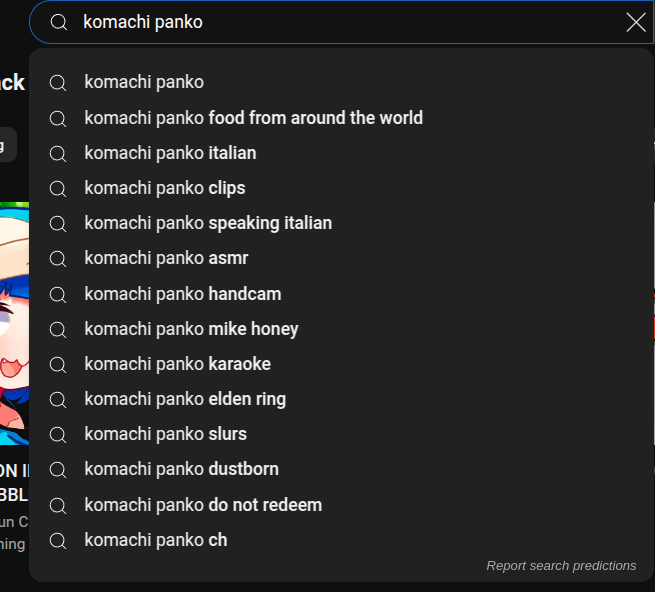Select the "komachi panko ch" suggestion
This screenshot has width=655, height=592.
tap(156, 540)
